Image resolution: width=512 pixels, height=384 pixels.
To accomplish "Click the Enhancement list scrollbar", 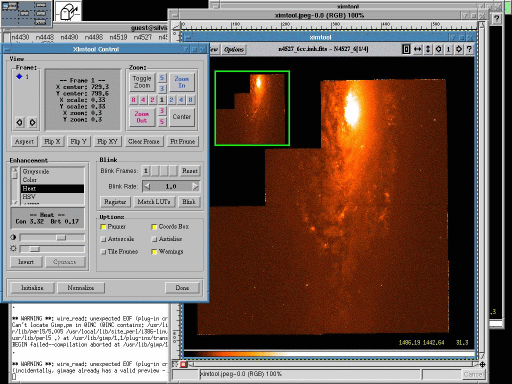I will pos(15,186).
